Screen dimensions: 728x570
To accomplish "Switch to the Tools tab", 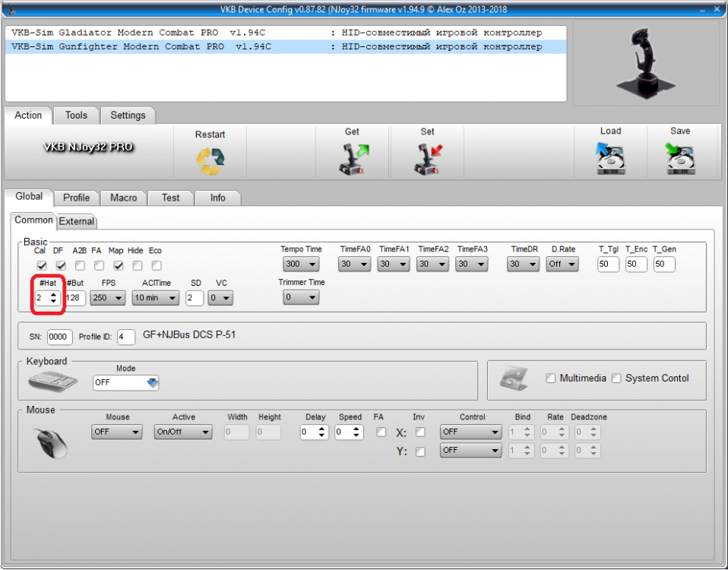I will tap(76, 115).
